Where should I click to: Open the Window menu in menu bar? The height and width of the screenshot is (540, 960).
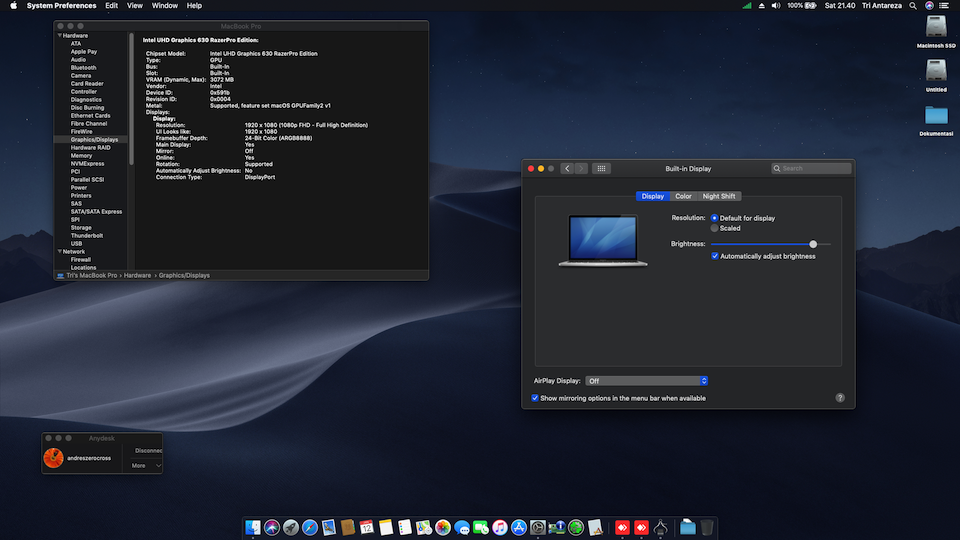pyautogui.click(x=164, y=6)
